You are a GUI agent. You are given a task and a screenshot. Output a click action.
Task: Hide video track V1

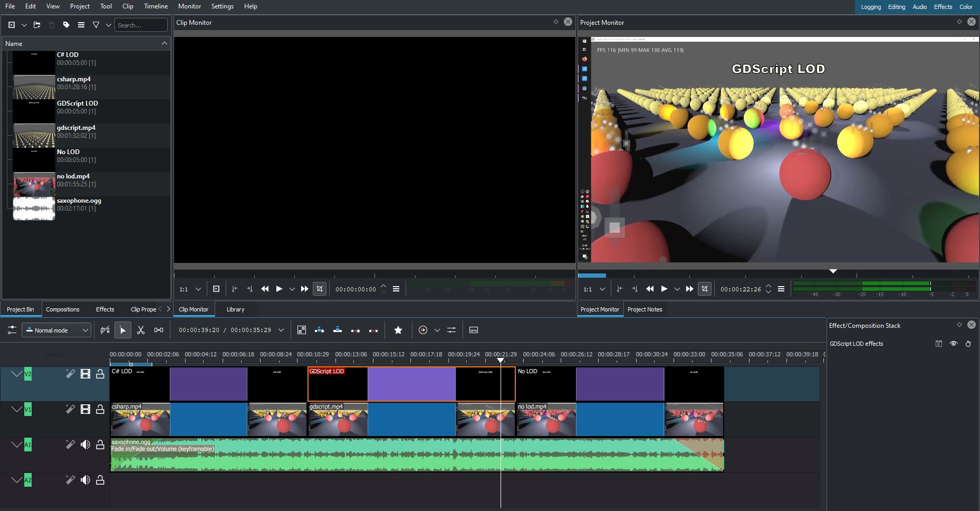[85, 409]
